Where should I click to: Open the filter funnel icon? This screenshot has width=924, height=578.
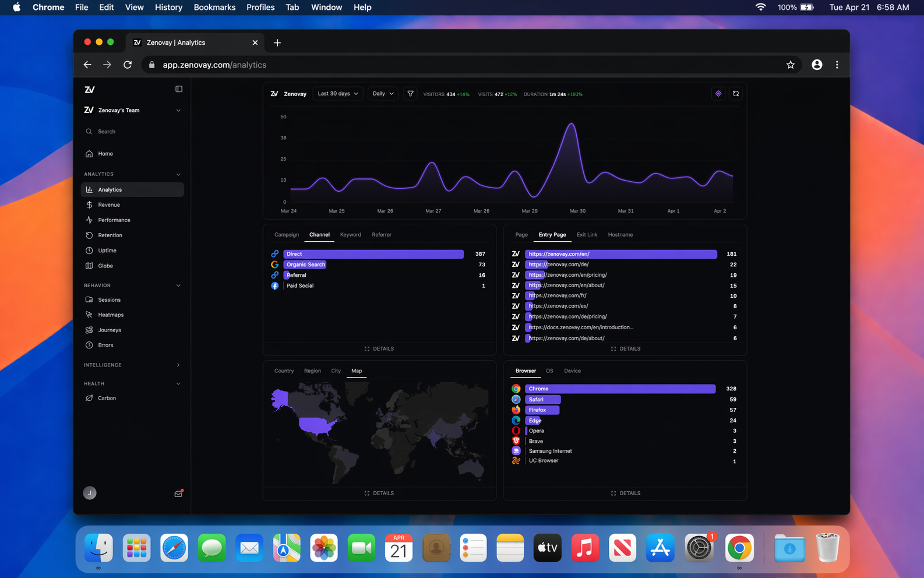pos(411,94)
